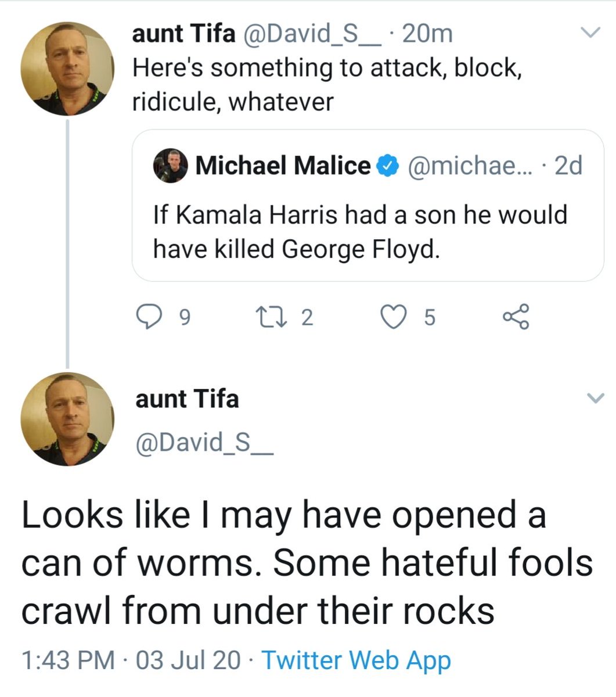The width and height of the screenshot is (616, 697).
Task: Click the reply count number 9
Action: click(183, 317)
